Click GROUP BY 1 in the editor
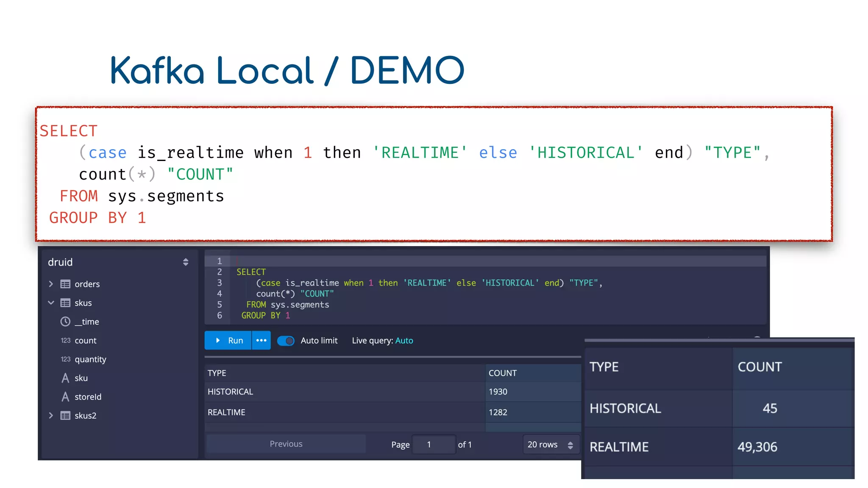Viewport: 868px width, 488px height. (x=266, y=316)
